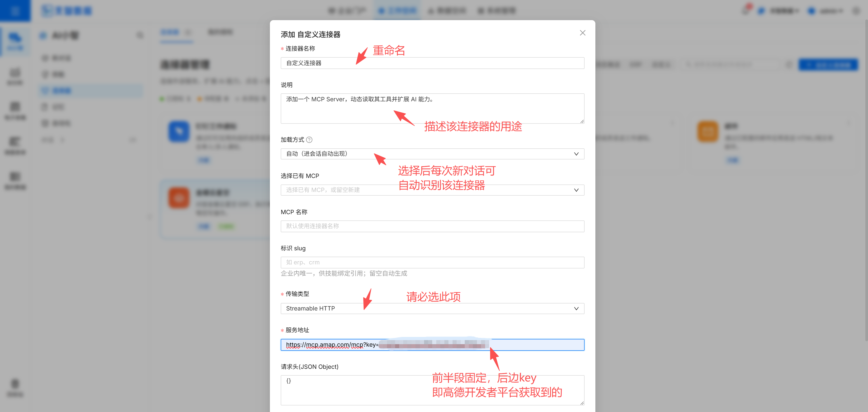Click the blue hamburger menu icon at top-left
Image resolution: width=868 pixels, height=412 pixels.
click(15, 11)
